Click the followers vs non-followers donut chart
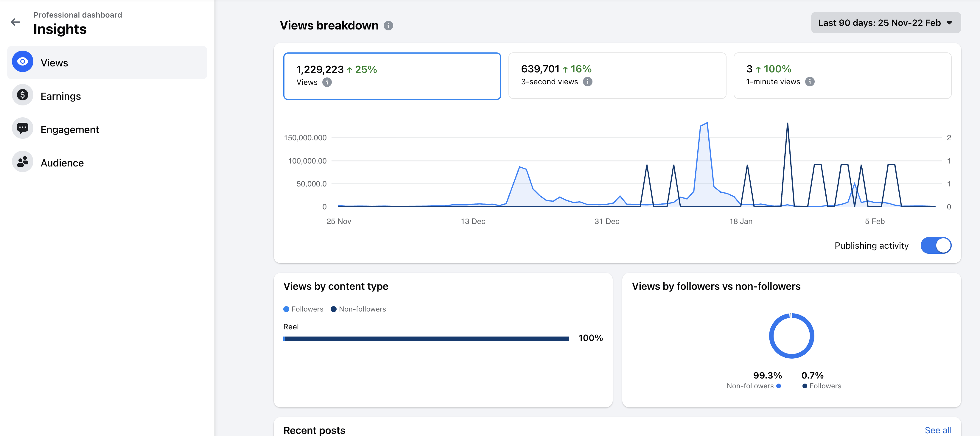The width and height of the screenshot is (980, 436). 791,336
